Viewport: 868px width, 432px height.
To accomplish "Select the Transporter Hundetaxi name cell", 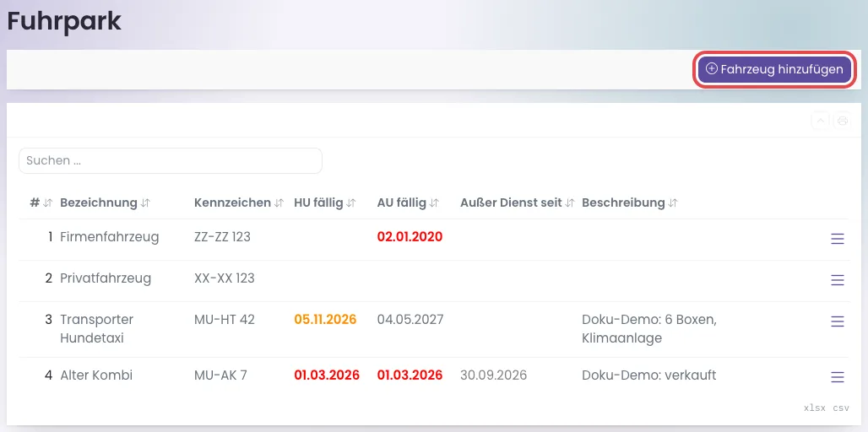I will click(x=97, y=329).
